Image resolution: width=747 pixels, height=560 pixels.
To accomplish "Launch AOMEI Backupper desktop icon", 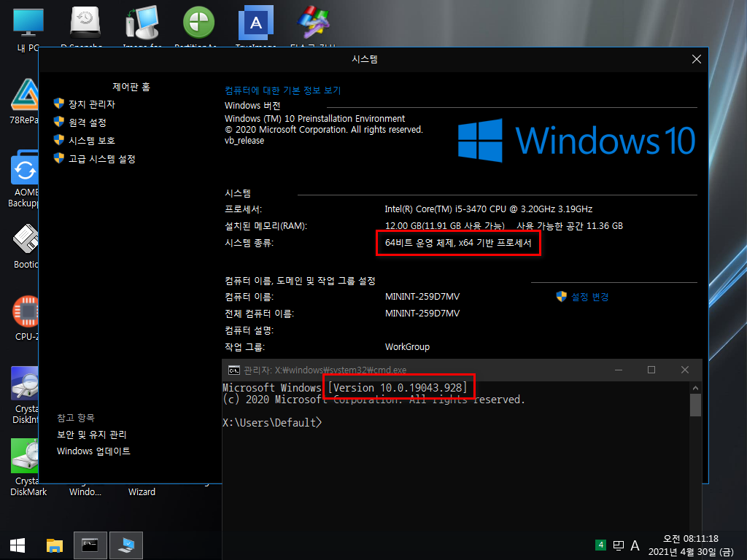I will click(x=24, y=179).
